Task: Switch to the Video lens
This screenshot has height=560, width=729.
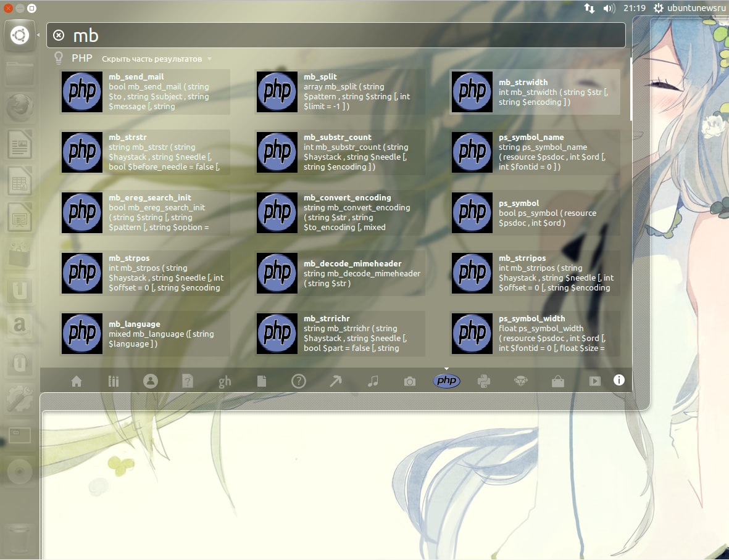Action: pyautogui.click(x=594, y=381)
